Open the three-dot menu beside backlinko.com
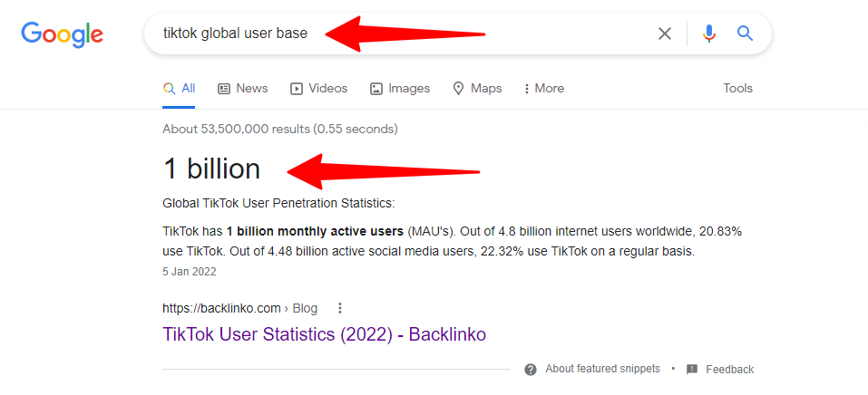 pos(340,308)
